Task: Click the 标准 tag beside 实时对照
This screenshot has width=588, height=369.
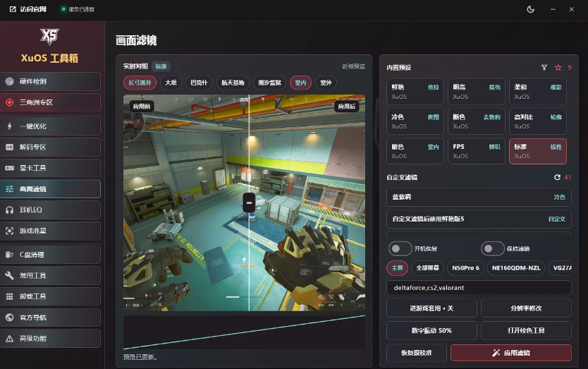Action: [x=161, y=66]
